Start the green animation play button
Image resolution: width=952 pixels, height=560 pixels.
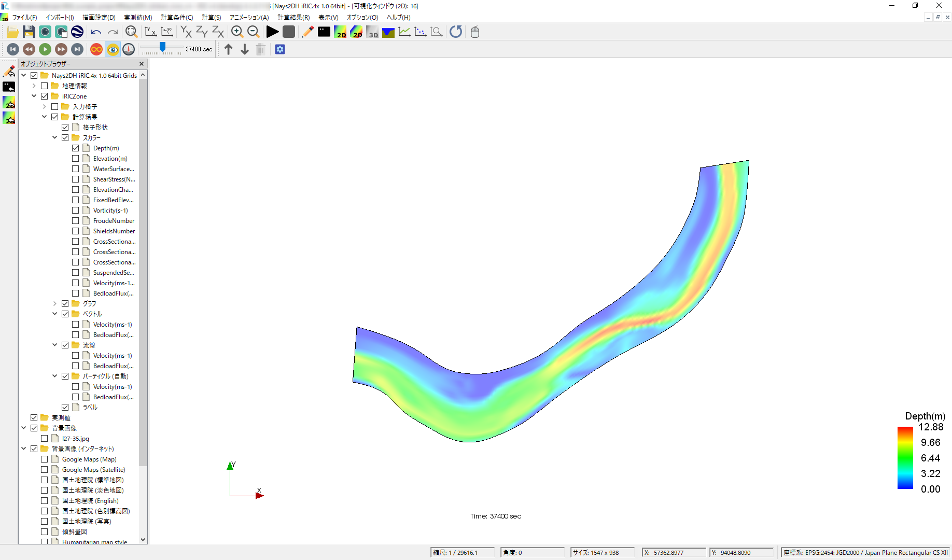tap(45, 49)
